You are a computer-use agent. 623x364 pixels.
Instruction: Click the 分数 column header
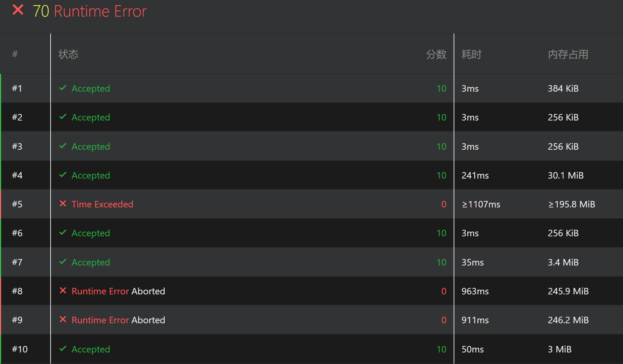[x=436, y=54]
